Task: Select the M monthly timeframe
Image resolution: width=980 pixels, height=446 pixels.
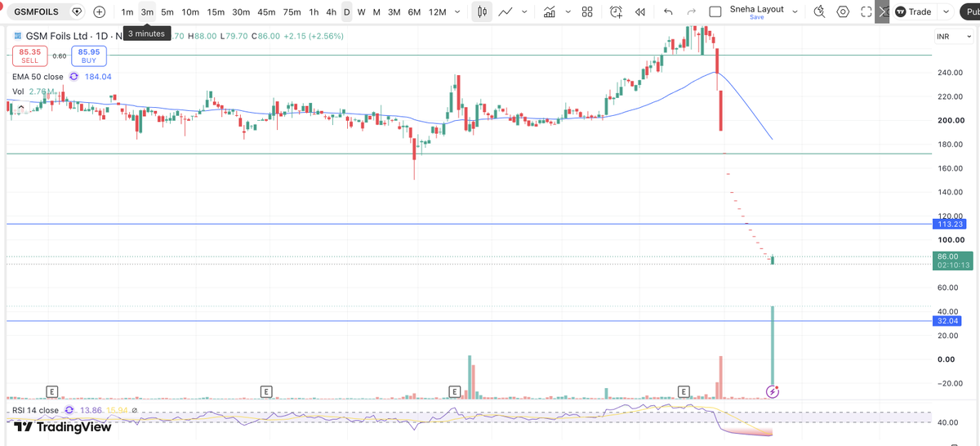Action: (376, 12)
